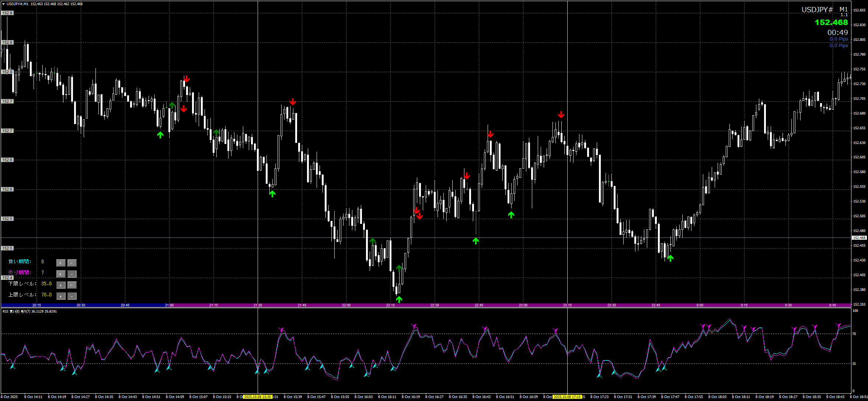Lower 上限レベル using minus button
The image size is (868, 401).
[x=72, y=296]
